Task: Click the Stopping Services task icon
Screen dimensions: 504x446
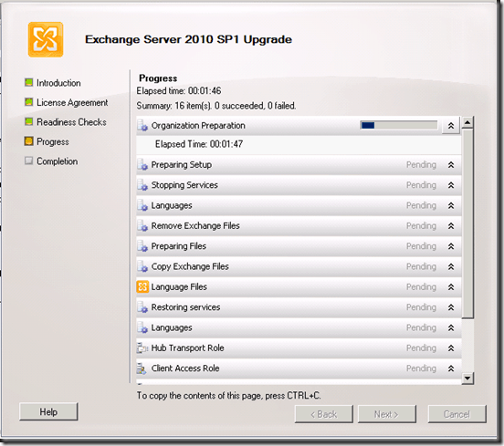Action: tap(142, 185)
